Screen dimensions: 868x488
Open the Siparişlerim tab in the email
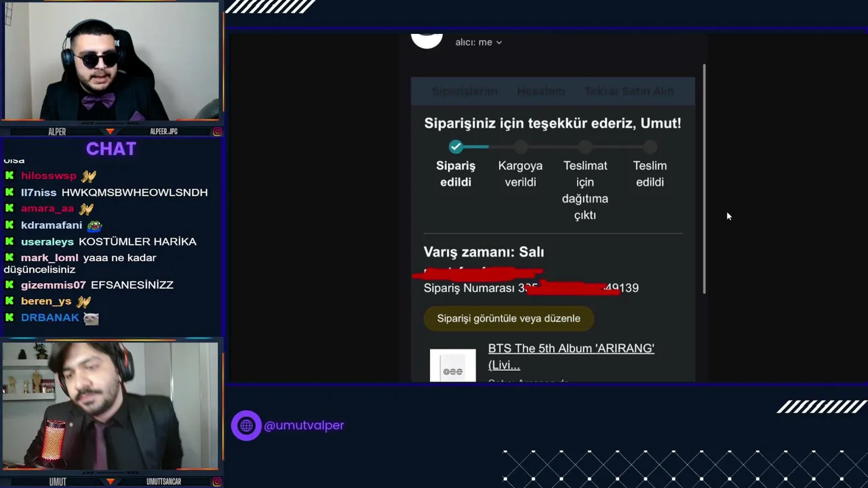pos(465,91)
